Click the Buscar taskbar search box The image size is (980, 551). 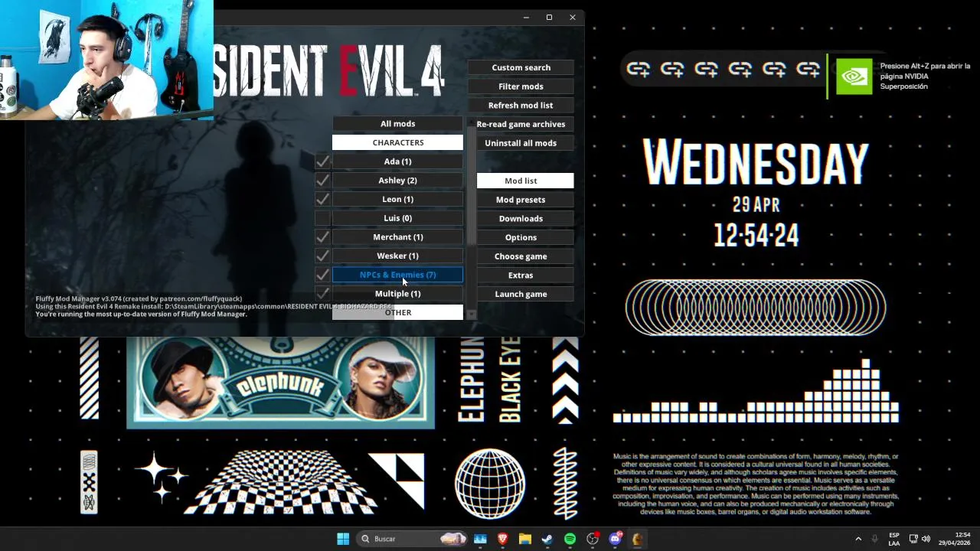pos(413,539)
